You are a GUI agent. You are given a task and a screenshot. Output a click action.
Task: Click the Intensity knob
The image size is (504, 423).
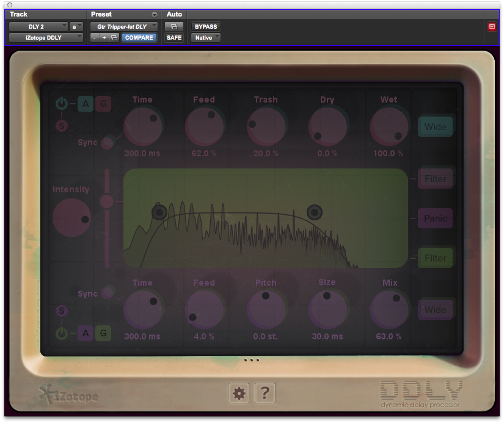pos(71,217)
